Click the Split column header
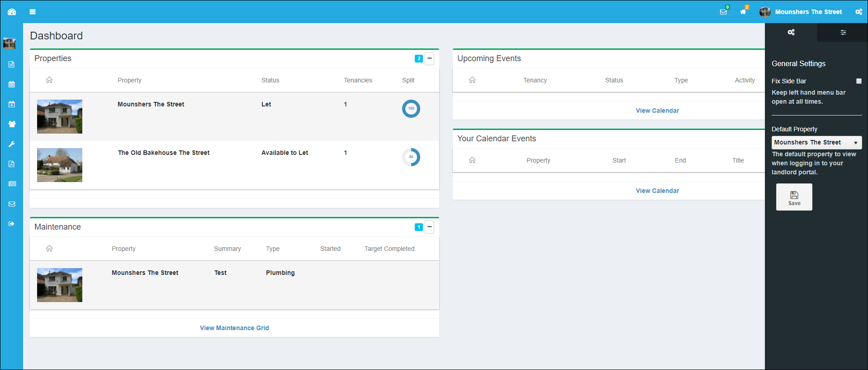The height and width of the screenshot is (370, 868). pos(408,80)
